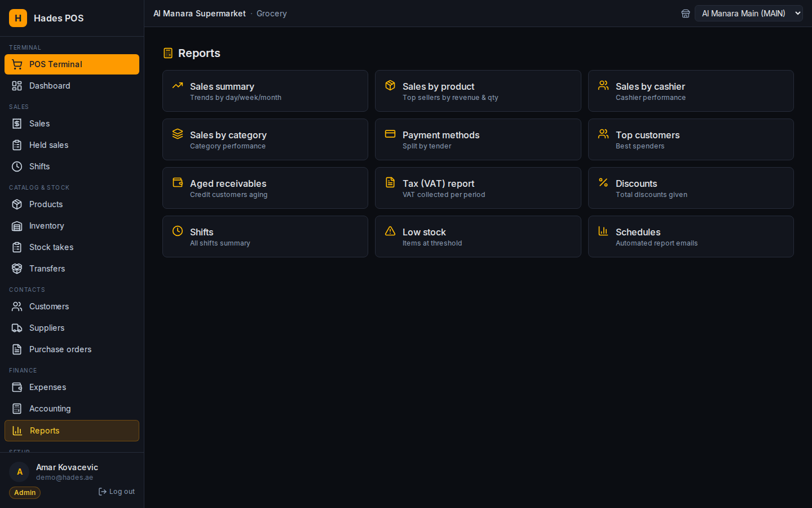Click the Reports page heading text
This screenshot has height=508, width=812.
click(199, 53)
